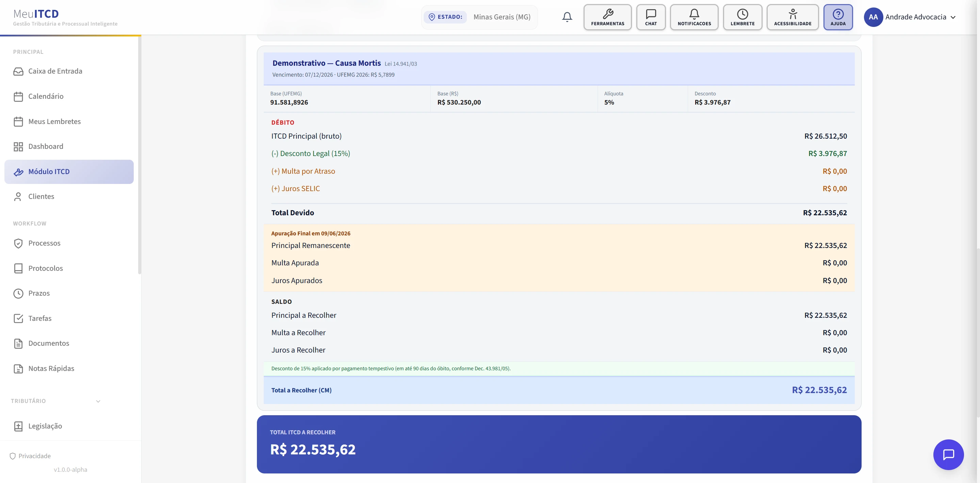Click the sidebar scrollbar thumb
980x483 pixels.
tap(140, 155)
